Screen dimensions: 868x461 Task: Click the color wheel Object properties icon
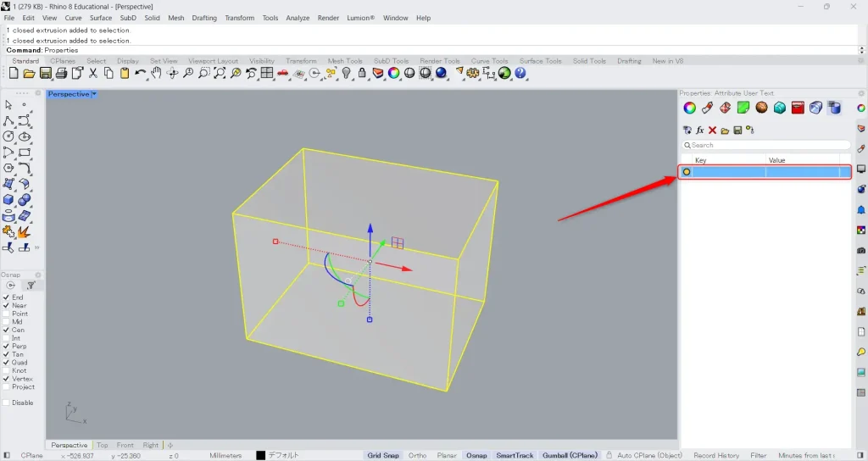point(689,108)
